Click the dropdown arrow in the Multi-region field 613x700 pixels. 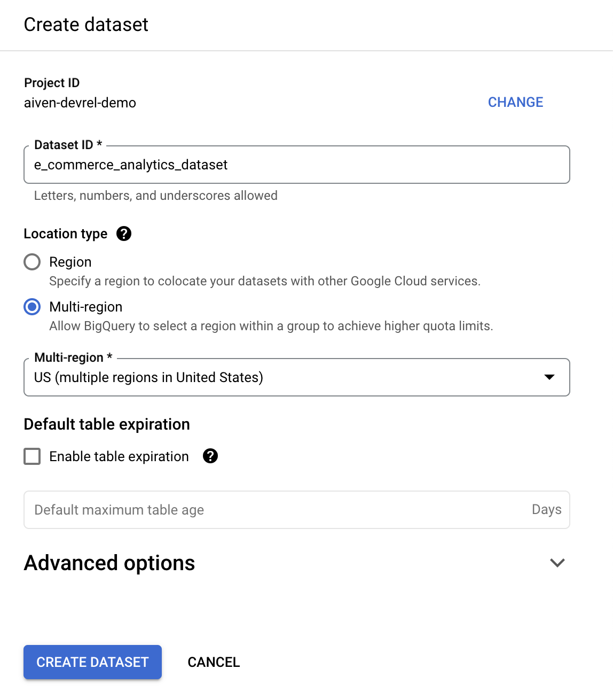click(550, 377)
